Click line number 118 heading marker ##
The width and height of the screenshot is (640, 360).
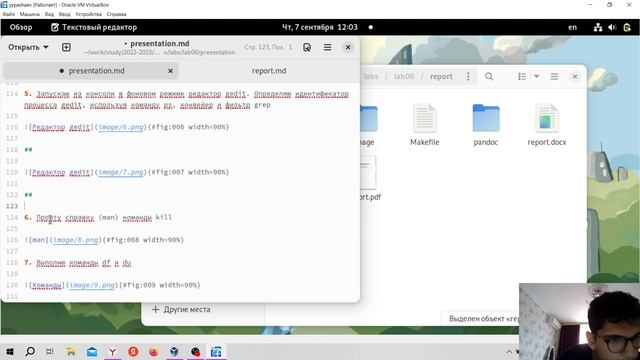28,150
